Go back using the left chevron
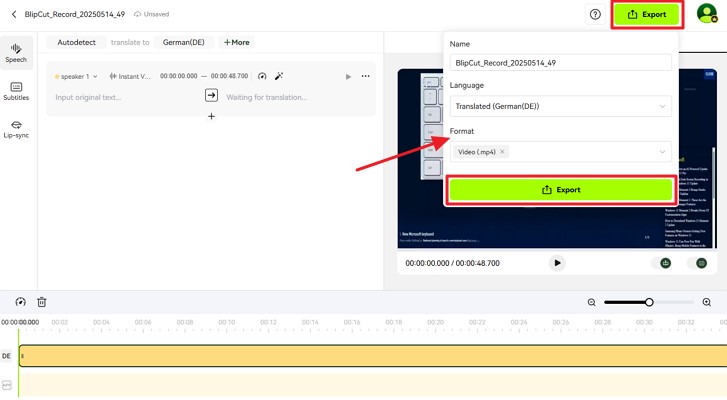Image resolution: width=727 pixels, height=400 pixels. 14,14
